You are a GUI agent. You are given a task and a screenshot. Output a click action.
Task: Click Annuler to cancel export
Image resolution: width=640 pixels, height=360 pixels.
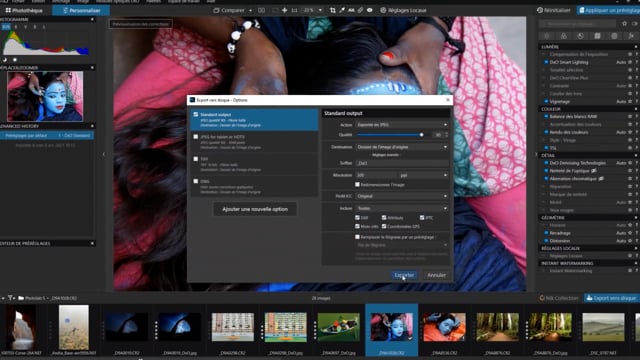(x=436, y=275)
